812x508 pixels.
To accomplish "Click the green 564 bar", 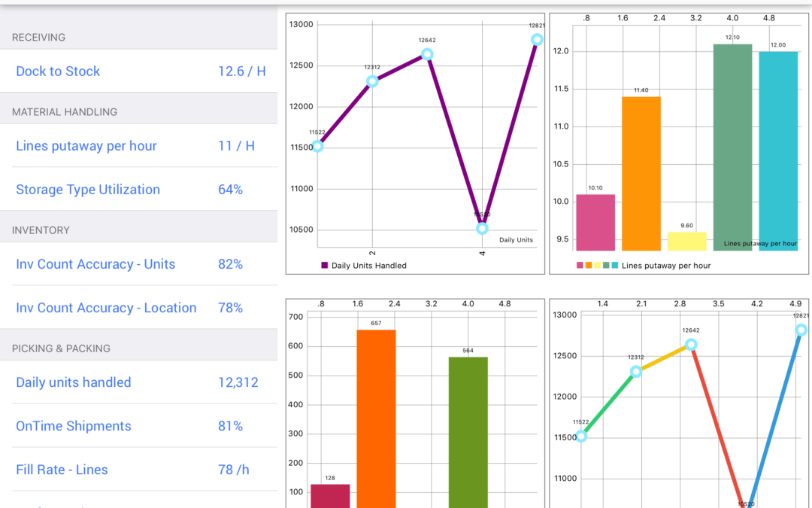I will [x=468, y=433].
